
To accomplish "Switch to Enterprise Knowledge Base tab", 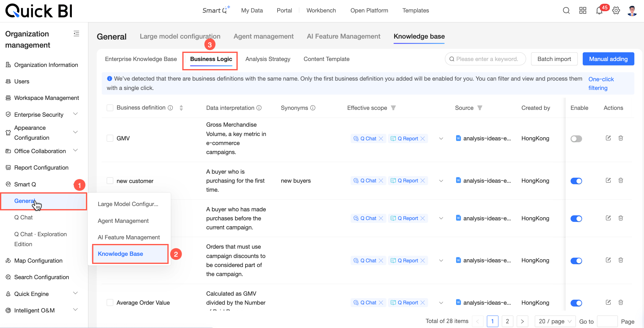I will coord(141,59).
